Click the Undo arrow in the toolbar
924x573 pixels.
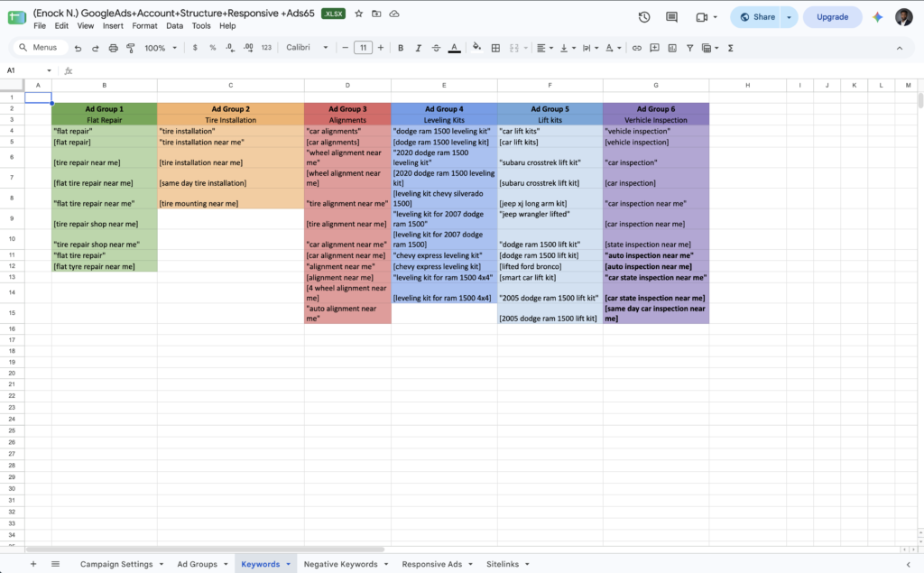[x=78, y=49]
